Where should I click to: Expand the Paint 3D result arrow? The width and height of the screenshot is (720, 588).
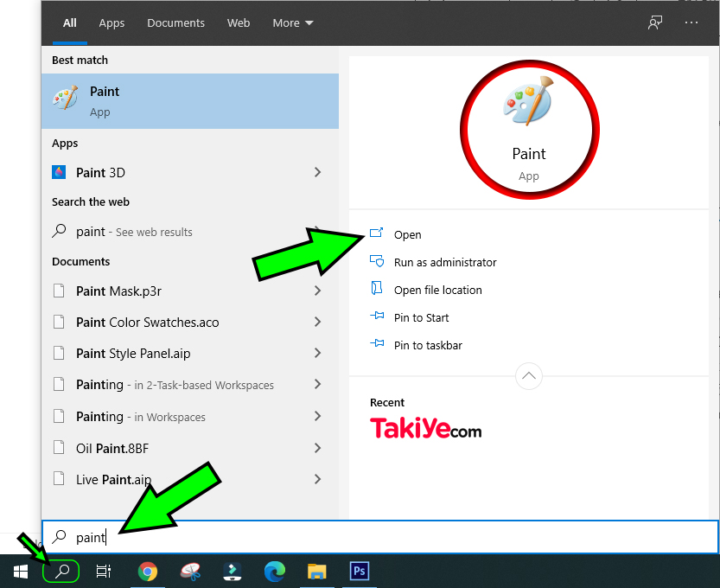click(x=317, y=172)
